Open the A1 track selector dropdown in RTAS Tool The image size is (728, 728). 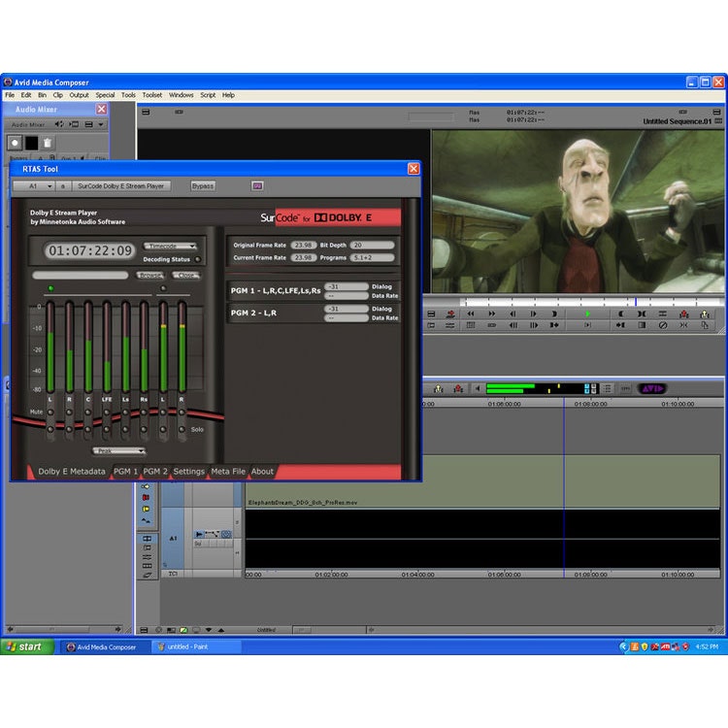click(34, 185)
